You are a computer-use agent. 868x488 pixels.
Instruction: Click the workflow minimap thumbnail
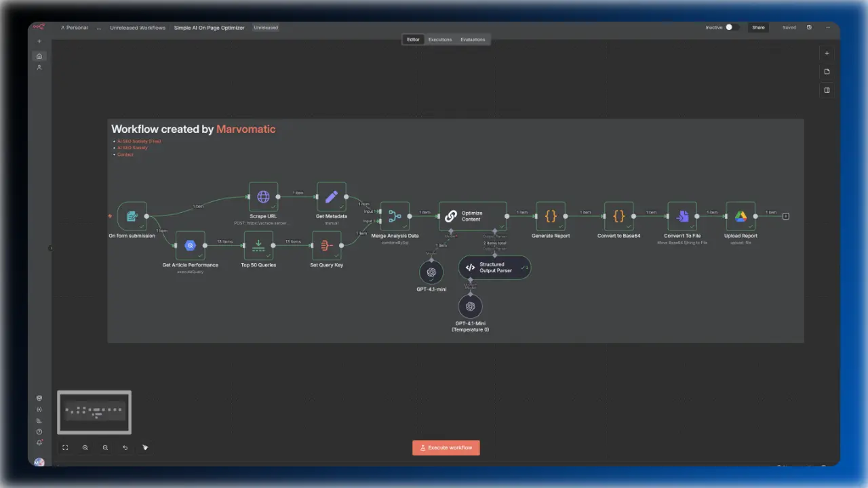(x=94, y=411)
